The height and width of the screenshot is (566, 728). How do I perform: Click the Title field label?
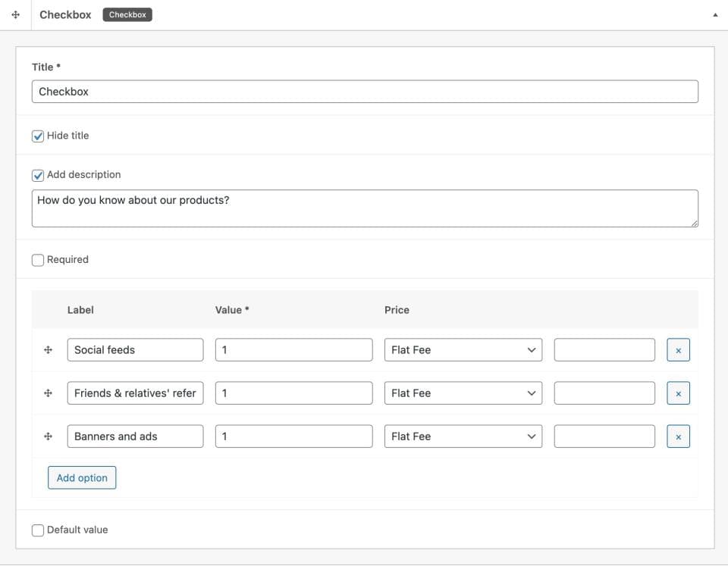[45, 67]
